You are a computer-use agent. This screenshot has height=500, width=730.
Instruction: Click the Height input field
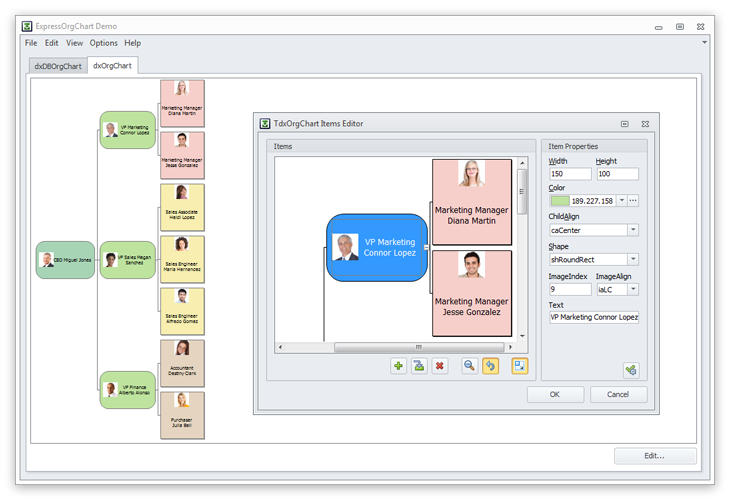617,174
